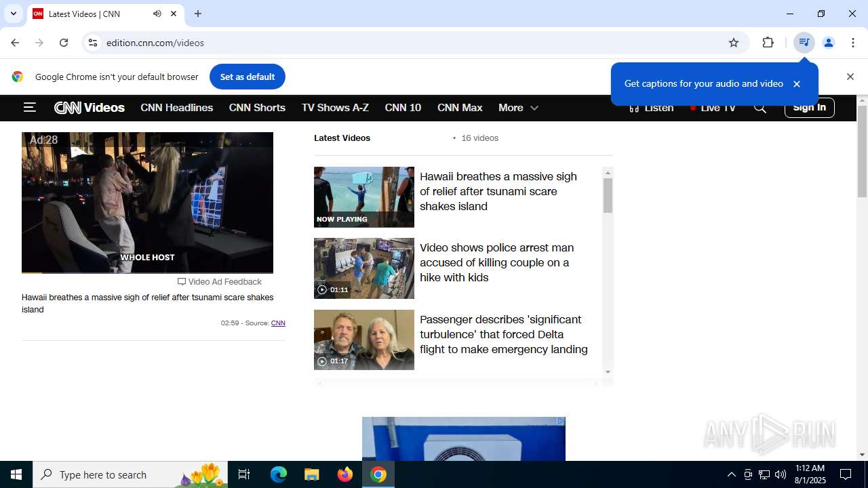Launch Microsoft Edge from taskbar
Screen dimensions: 868x488
pos(279,474)
